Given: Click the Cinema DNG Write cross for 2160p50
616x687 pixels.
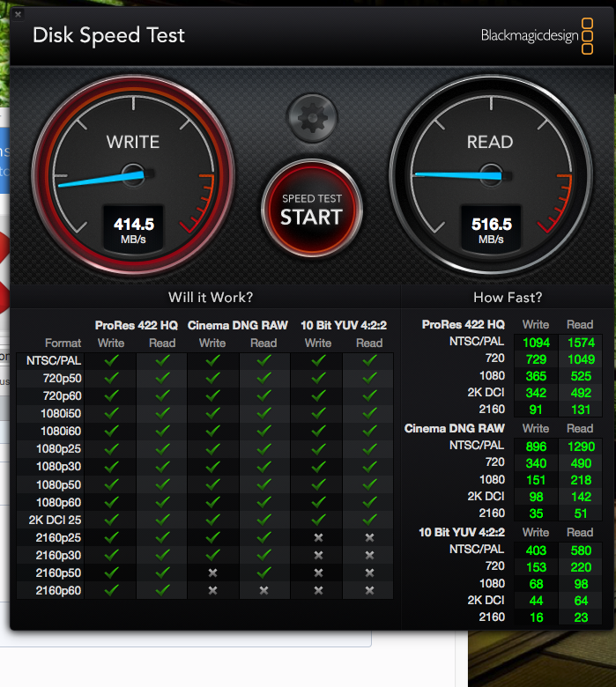Looking at the screenshot, I should 212,572.
